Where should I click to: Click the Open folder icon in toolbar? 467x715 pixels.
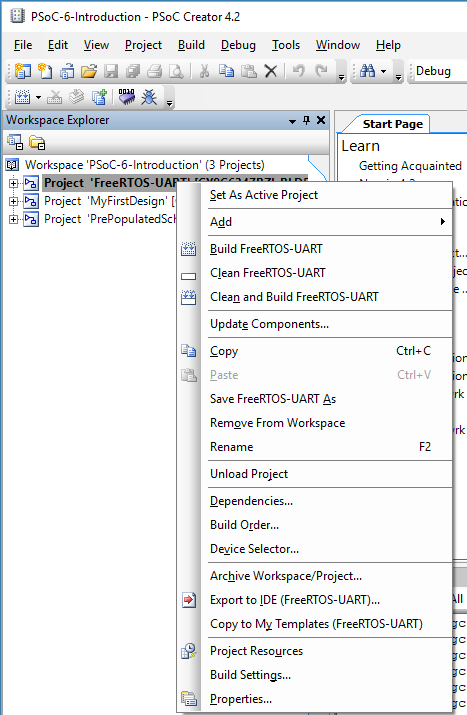pos(89,71)
